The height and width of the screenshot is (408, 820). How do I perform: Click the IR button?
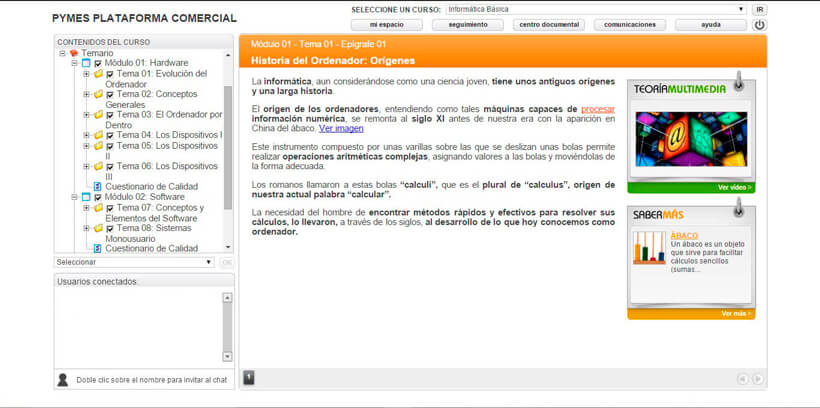759,9
